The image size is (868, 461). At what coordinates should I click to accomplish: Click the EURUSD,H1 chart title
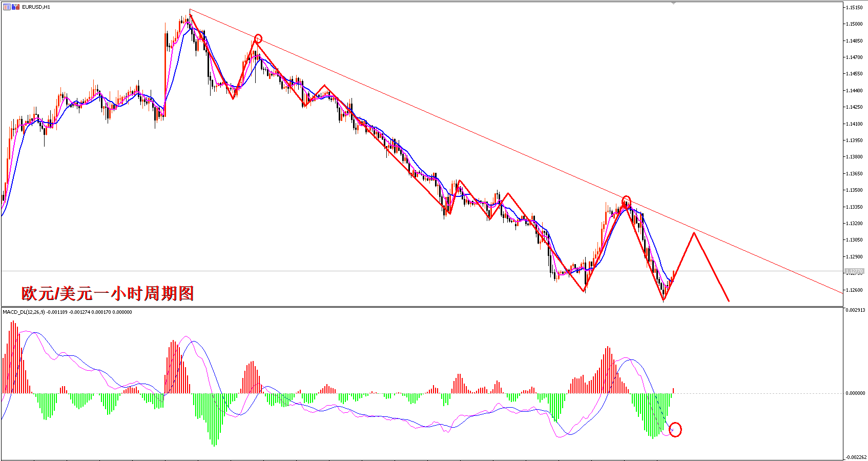point(36,7)
